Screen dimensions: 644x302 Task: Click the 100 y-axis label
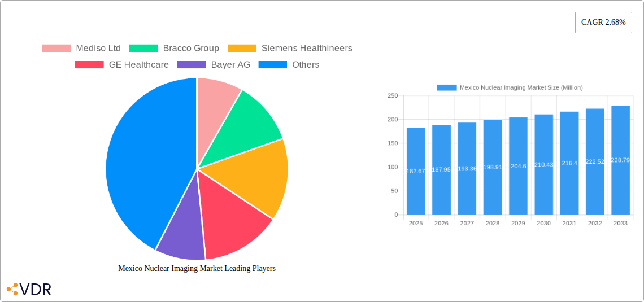point(393,167)
